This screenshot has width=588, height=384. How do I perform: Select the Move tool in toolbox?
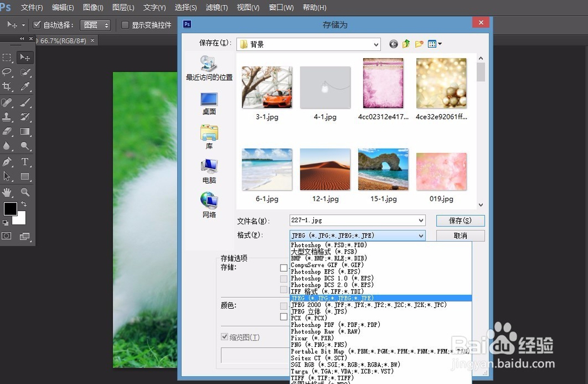coord(25,58)
